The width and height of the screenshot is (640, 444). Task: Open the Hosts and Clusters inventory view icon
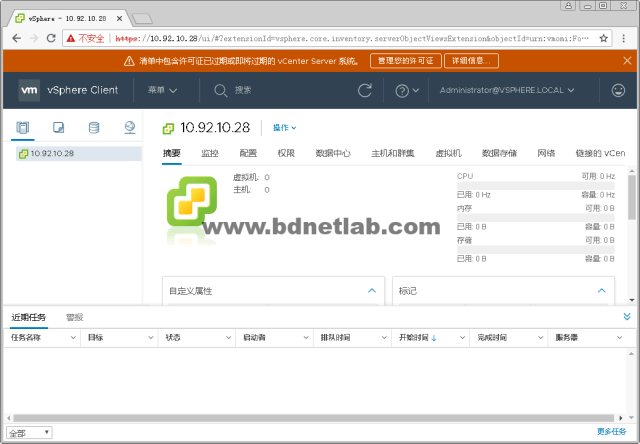coord(22,128)
